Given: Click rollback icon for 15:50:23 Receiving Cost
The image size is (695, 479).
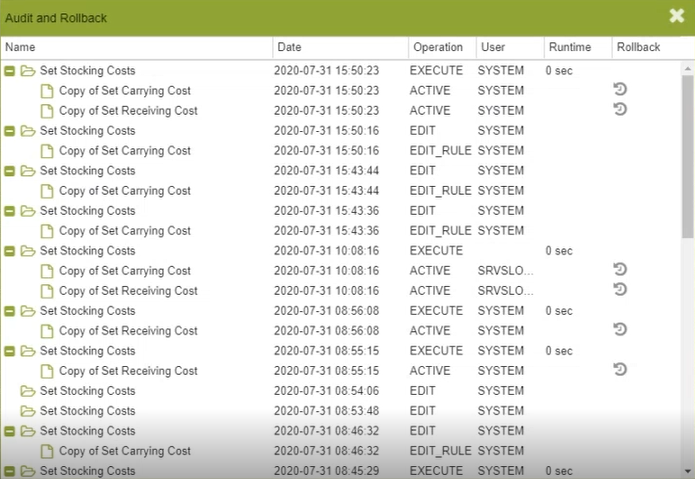Looking at the screenshot, I should pos(620,109).
